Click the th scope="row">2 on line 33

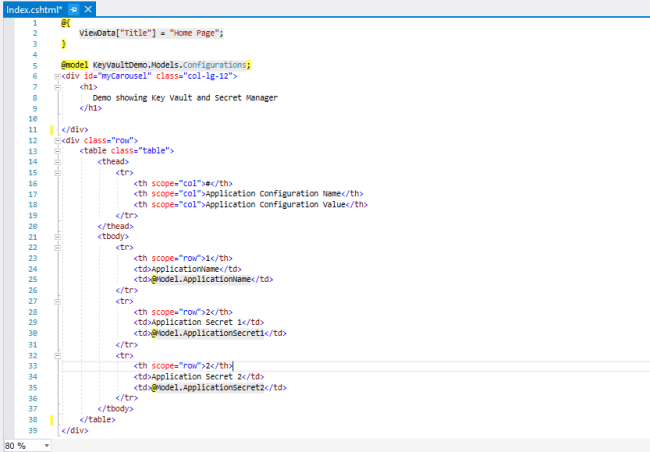click(183, 366)
